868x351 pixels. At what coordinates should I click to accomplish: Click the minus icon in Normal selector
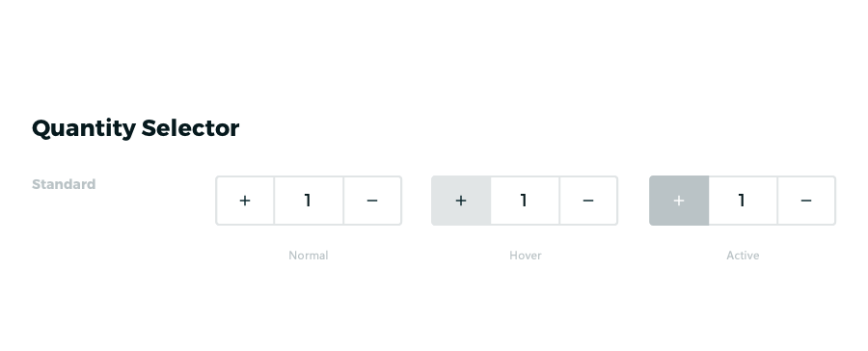pos(372,201)
